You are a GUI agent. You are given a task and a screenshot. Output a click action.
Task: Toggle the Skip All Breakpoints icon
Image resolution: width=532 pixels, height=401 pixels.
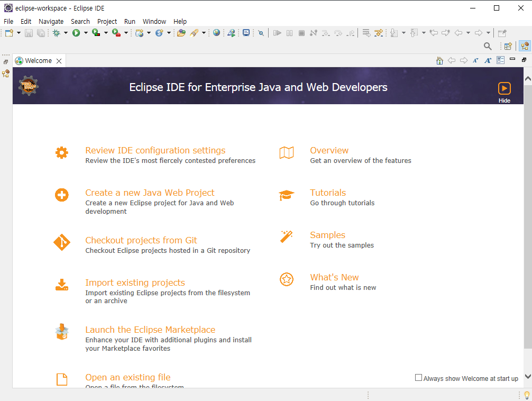(261, 33)
